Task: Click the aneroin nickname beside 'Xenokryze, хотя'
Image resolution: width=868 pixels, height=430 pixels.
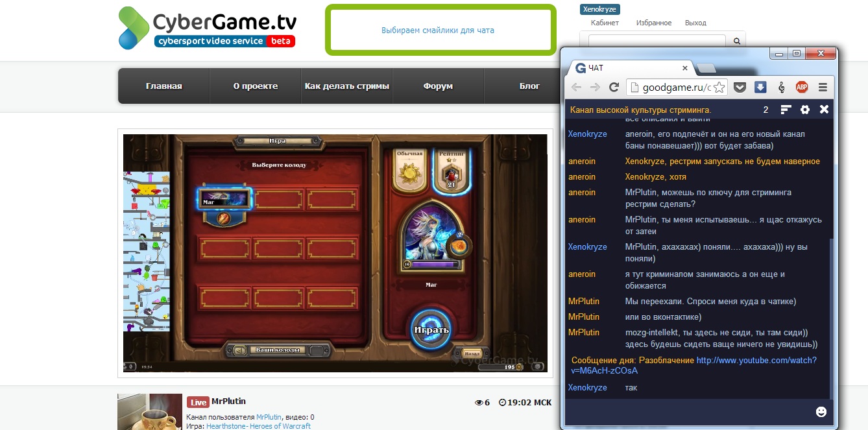Action: tap(581, 176)
